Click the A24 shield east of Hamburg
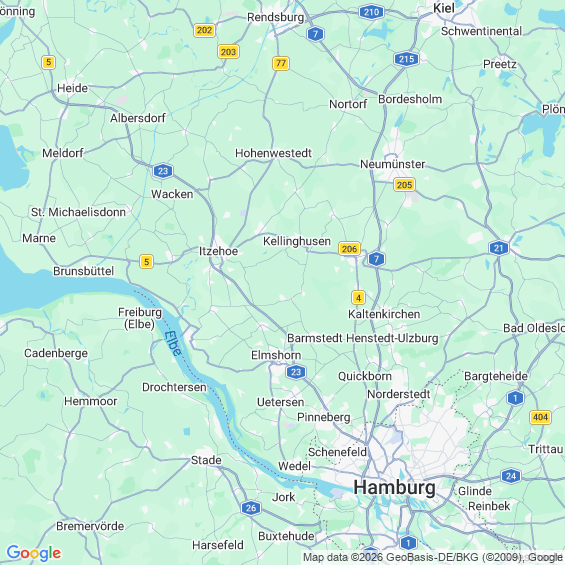 [511, 476]
